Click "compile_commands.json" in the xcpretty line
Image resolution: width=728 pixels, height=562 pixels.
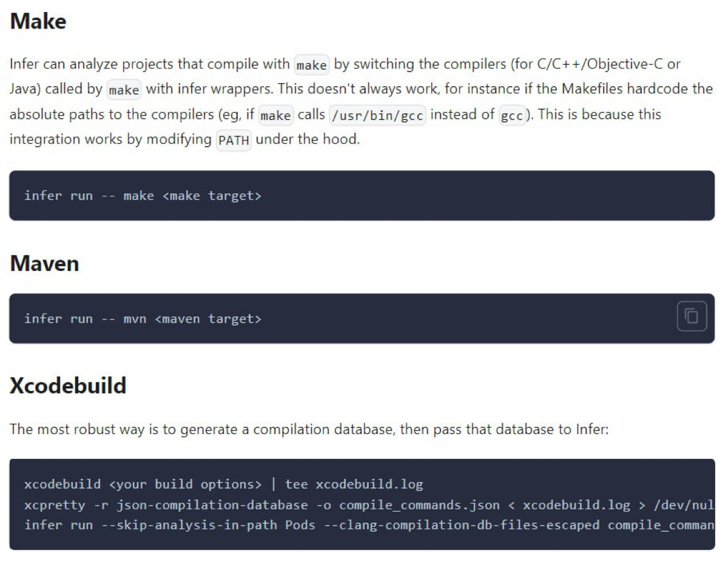click(x=417, y=504)
